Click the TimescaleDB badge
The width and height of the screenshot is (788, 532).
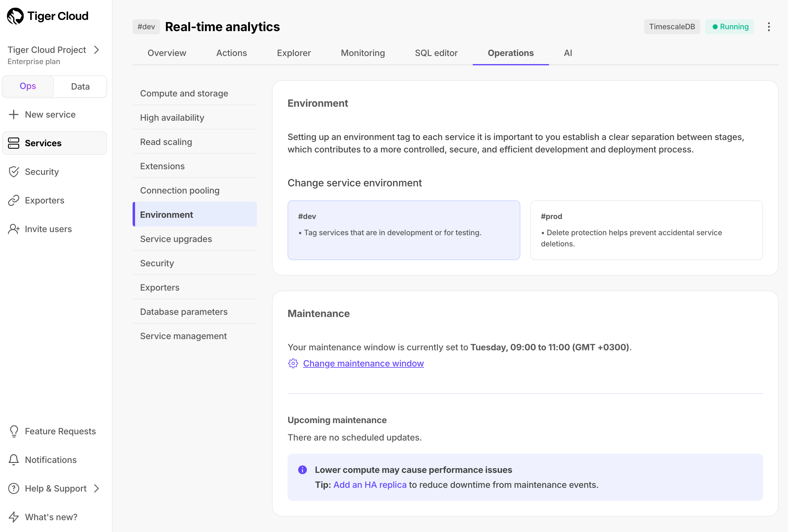(672, 27)
